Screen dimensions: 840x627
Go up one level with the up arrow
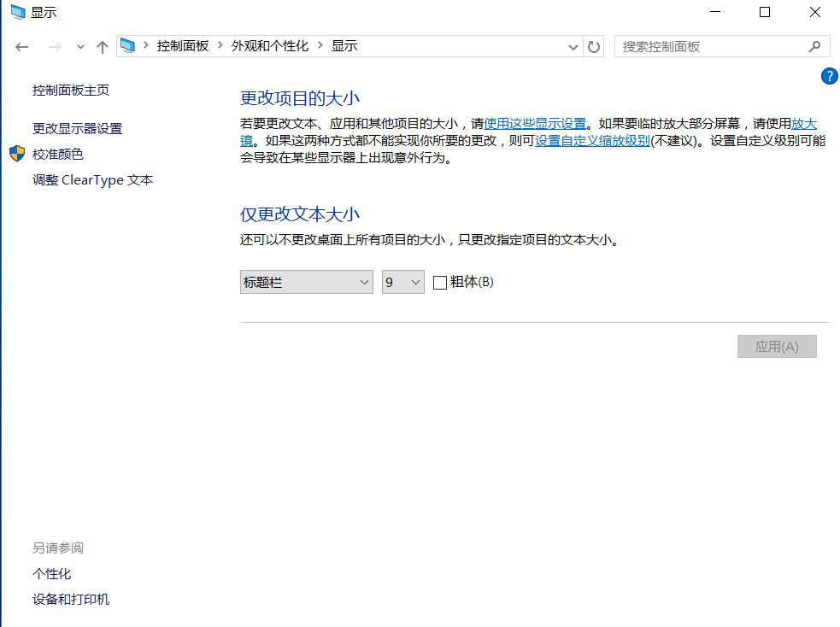[x=103, y=47]
